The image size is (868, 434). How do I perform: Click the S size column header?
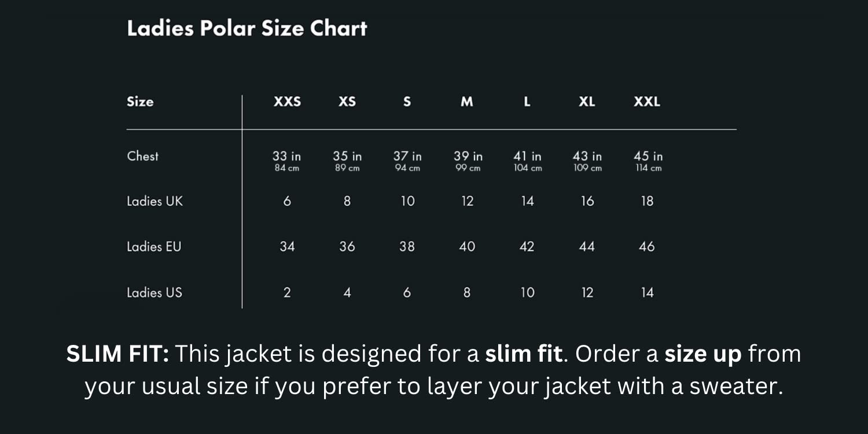(407, 102)
